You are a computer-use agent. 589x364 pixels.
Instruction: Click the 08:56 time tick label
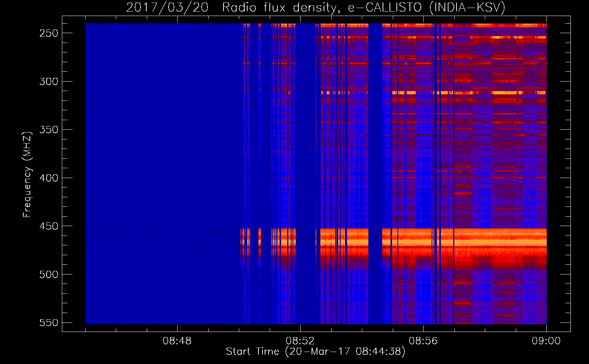423,341
